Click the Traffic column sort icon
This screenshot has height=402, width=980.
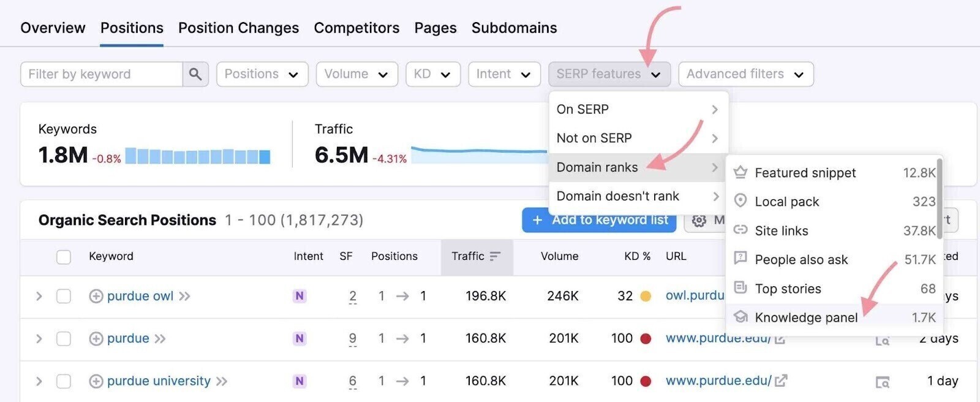pyautogui.click(x=495, y=256)
